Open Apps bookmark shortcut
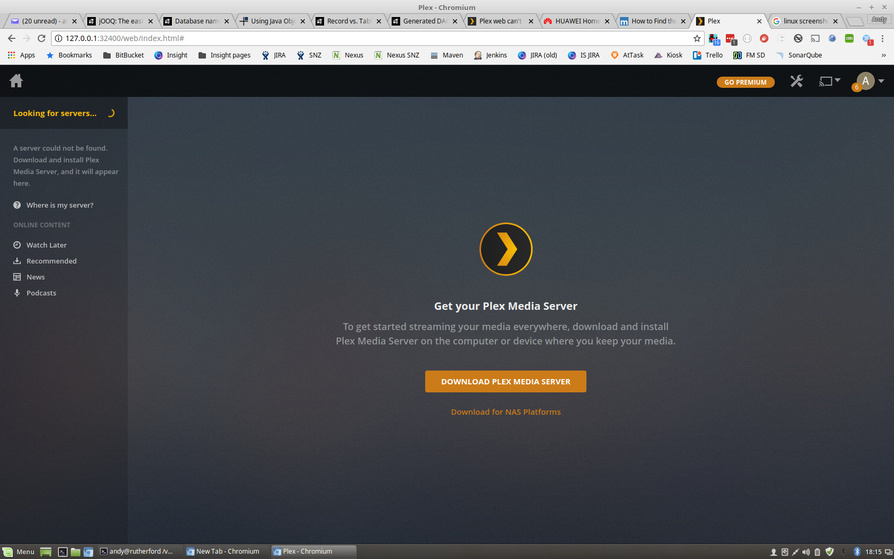The image size is (894, 559). [x=21, y=55]
